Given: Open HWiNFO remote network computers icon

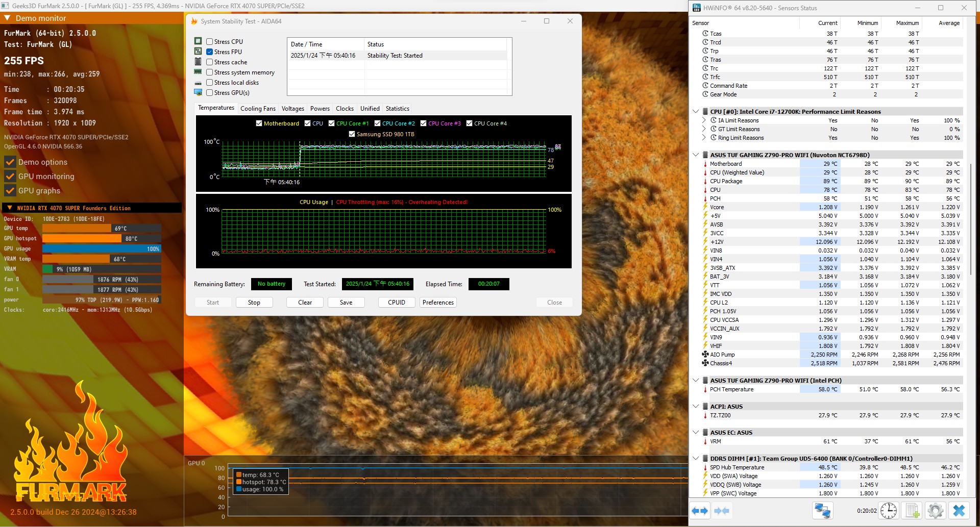Looking at the screenshot, I should (x=823, y=511).
